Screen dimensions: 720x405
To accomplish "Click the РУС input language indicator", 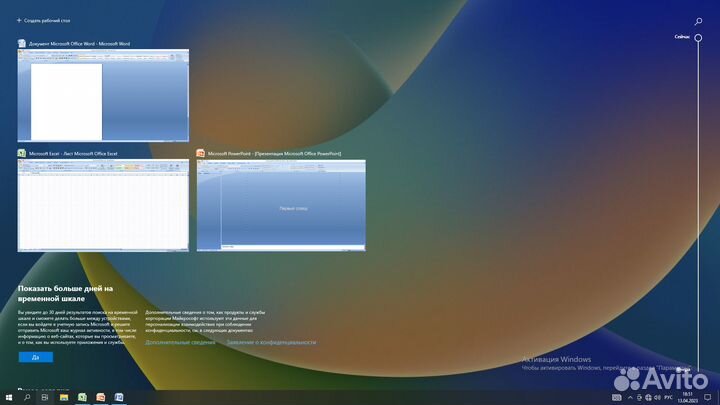I will [669, 398].
